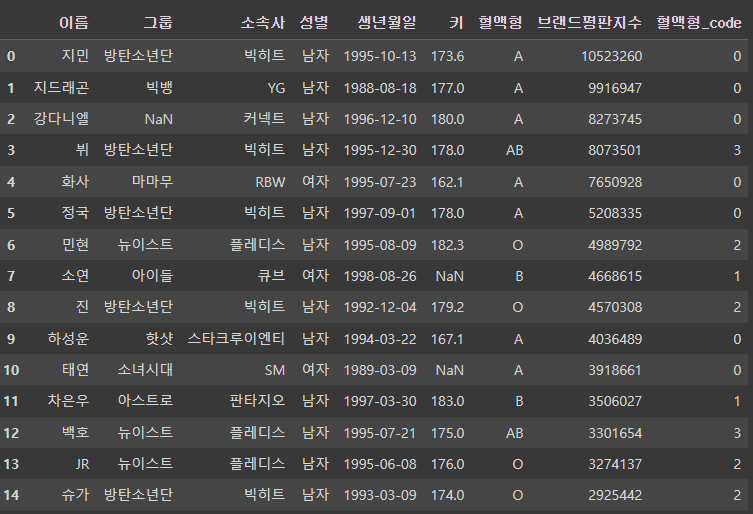Image resolution: width=753 pixels, height=514 pixels.
Task: Click the YG agency cell
Action: click(x=276, y=88)
